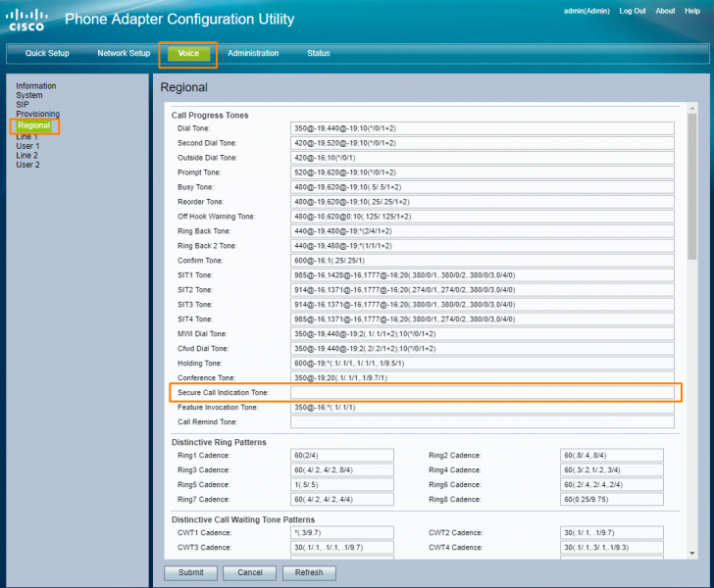
Task: Click the Ring4 Cadence field
Action: pos(612,470)
